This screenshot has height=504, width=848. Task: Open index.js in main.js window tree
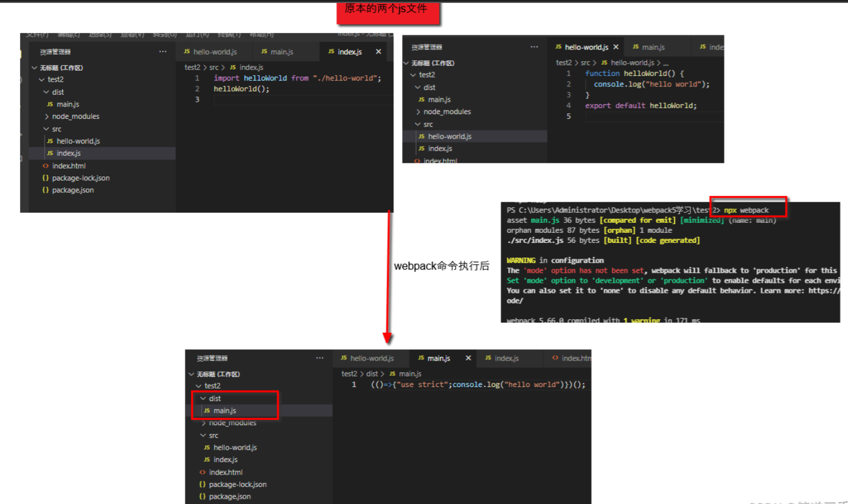tap(221, 459)
